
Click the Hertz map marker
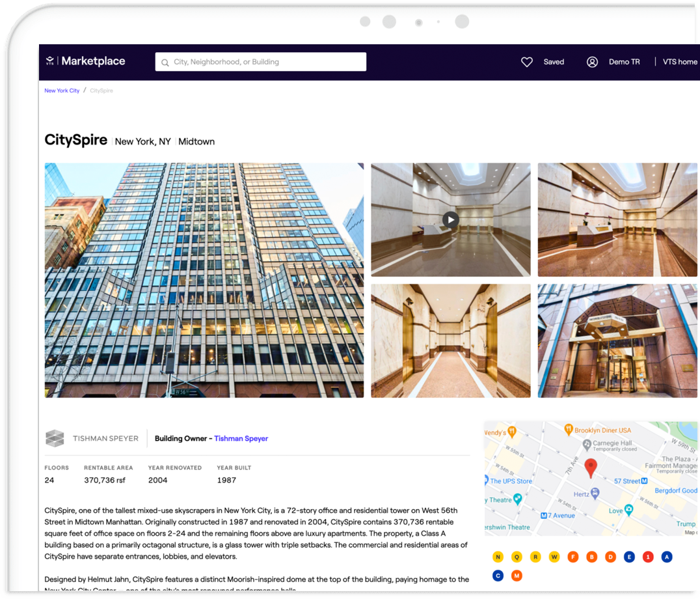tap(595, 494)
